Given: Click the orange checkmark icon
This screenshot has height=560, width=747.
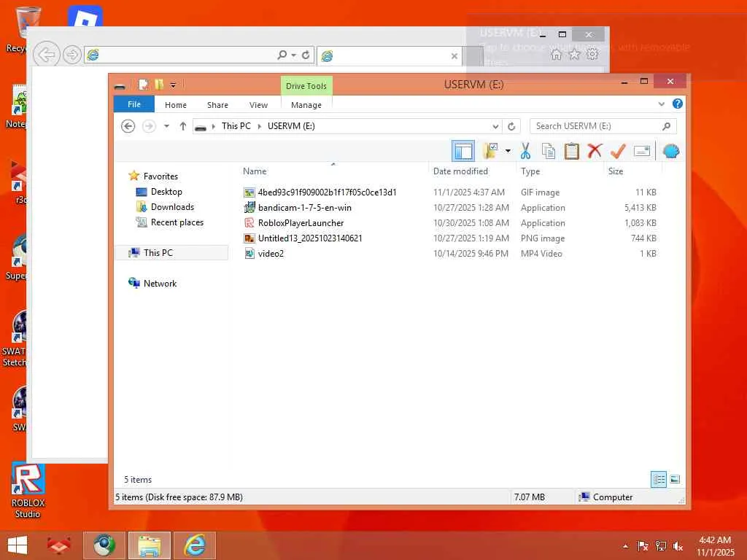Looking at the screenshot, I should (x=618, y=152).
